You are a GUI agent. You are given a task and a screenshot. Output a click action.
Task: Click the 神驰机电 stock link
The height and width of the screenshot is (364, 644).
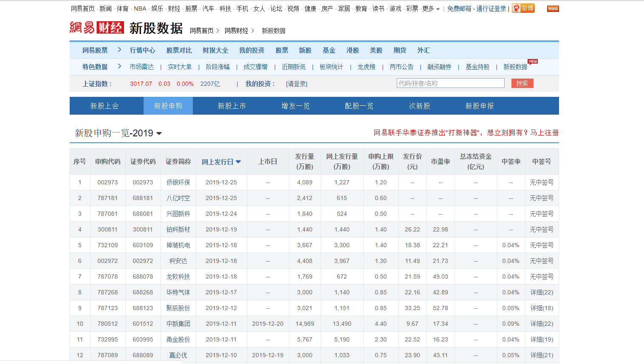coord(178,245)
